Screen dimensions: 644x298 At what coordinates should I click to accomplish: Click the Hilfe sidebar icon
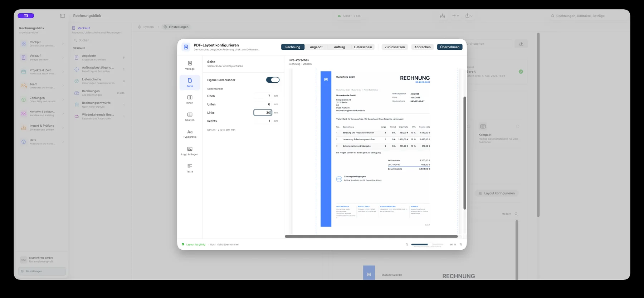pyautogui.click(x=24, y=142)
